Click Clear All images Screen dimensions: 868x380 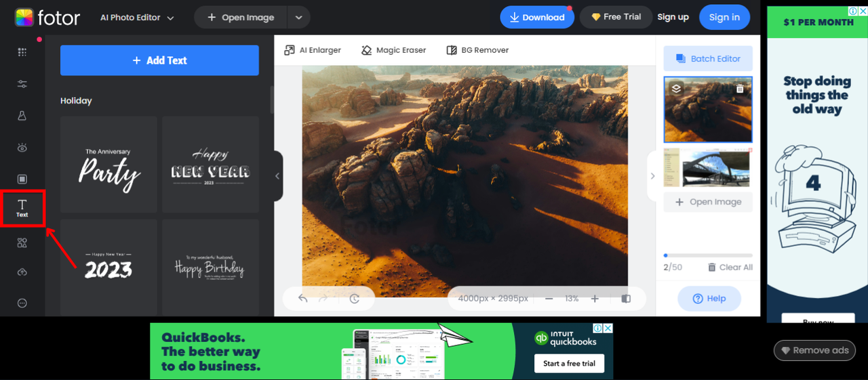(x=730, y=268)
